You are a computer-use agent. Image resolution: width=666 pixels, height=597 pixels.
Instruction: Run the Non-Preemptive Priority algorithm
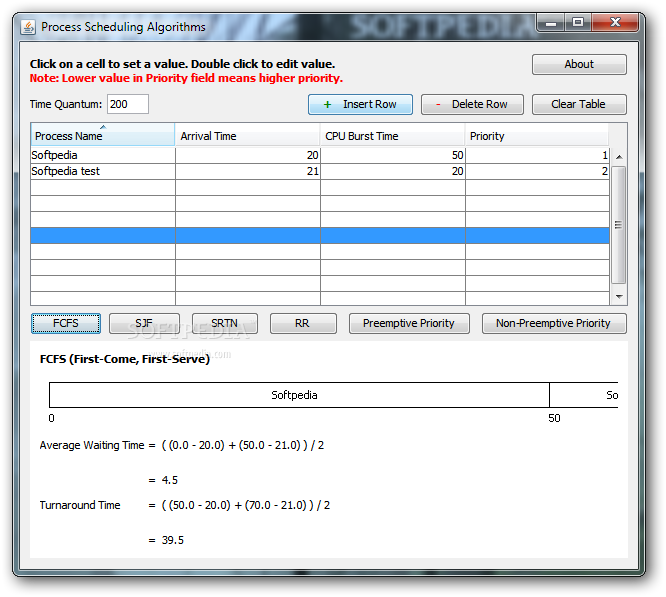(x=554, y=324)
